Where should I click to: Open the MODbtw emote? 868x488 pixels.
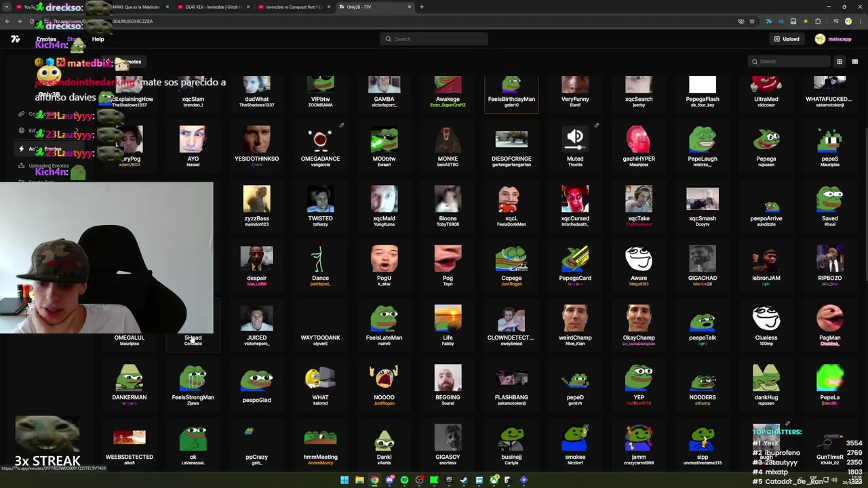click(x=384, y=146)
